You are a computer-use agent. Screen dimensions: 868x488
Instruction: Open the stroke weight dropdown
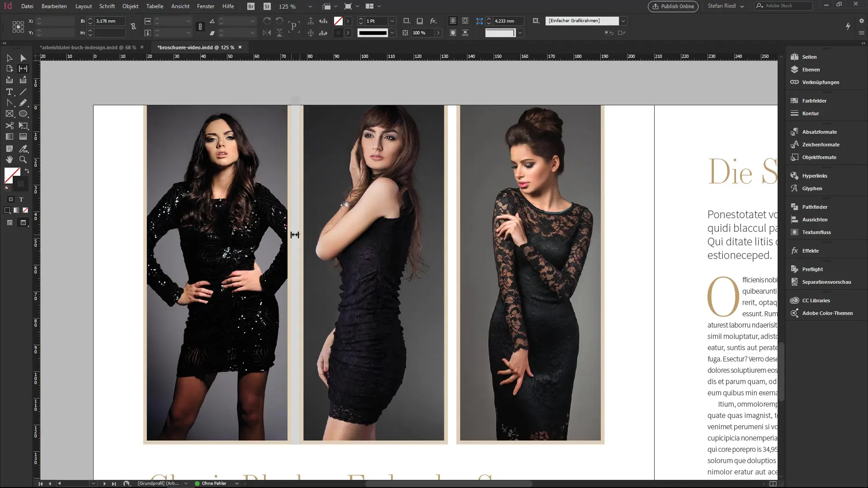pyautogui.click(x=392, y=21)
